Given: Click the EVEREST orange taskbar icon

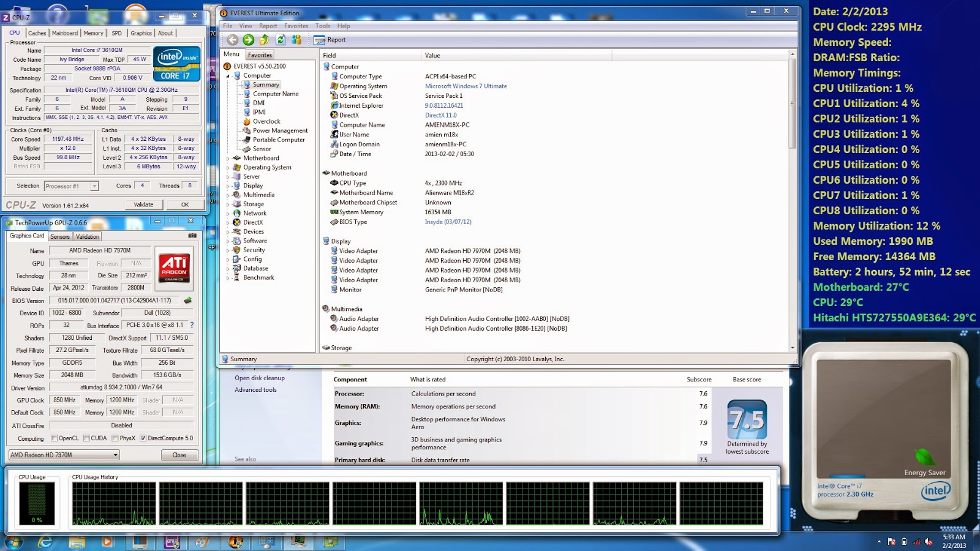Looking at the screenshot, I should point(235,542).
